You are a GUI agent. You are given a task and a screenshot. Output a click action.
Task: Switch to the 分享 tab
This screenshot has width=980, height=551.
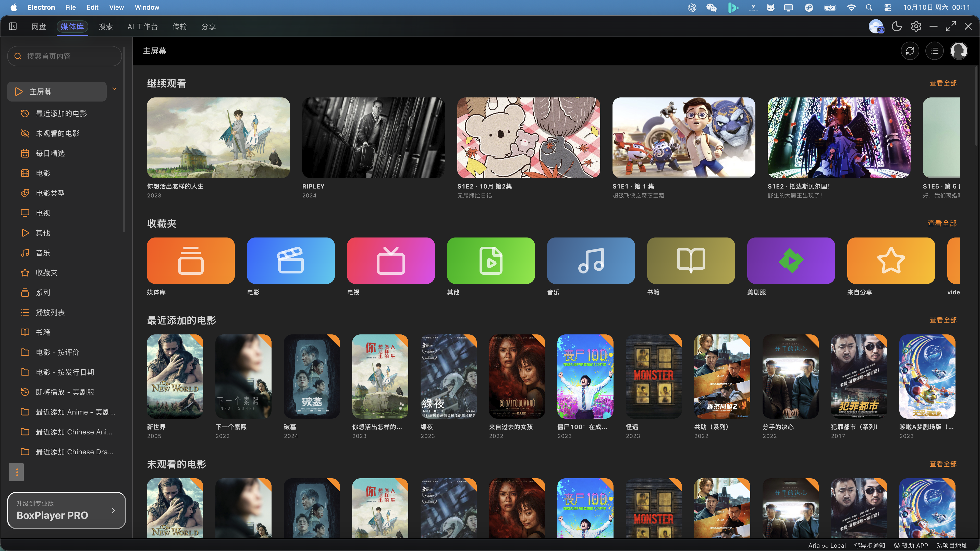point(209,27)
